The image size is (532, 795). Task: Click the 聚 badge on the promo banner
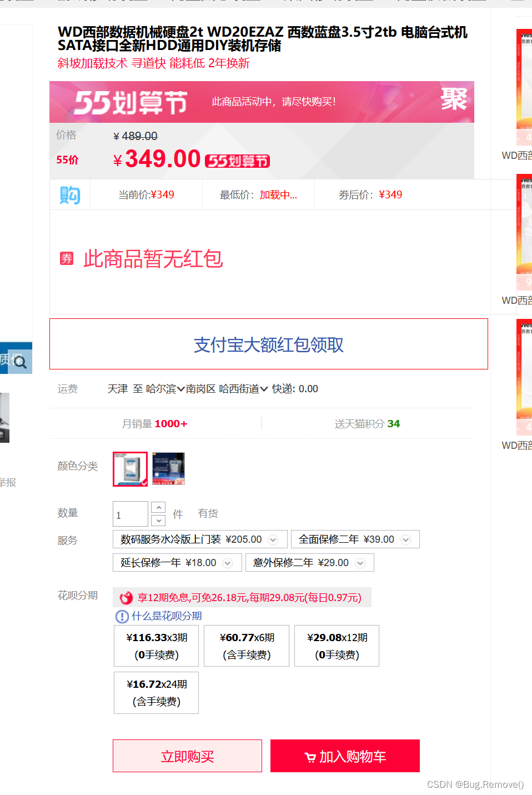[x=454, y=99]
